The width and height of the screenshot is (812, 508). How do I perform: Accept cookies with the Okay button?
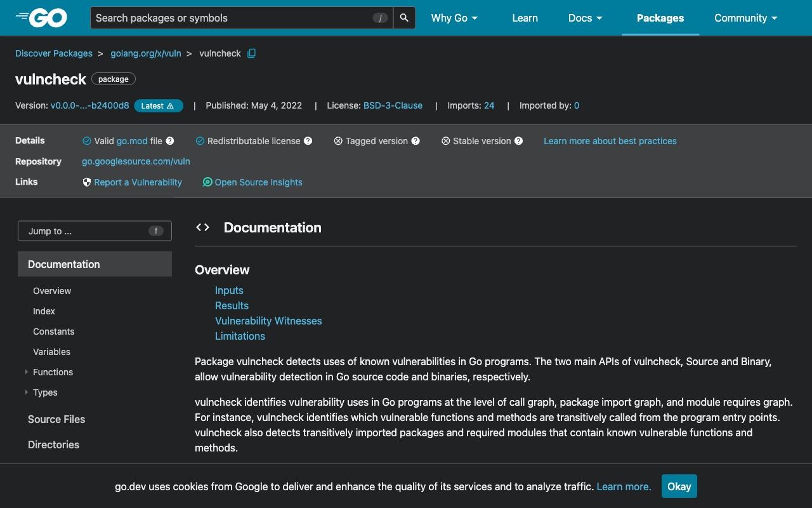pyautogui.click(x=679, y=486)
